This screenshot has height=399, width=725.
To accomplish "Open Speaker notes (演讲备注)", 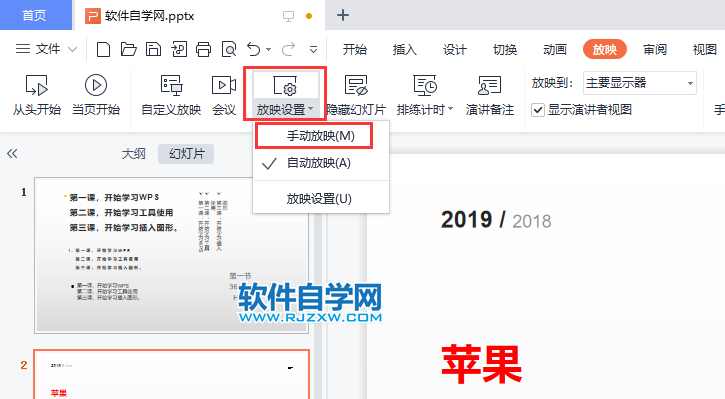I will 490,96.
